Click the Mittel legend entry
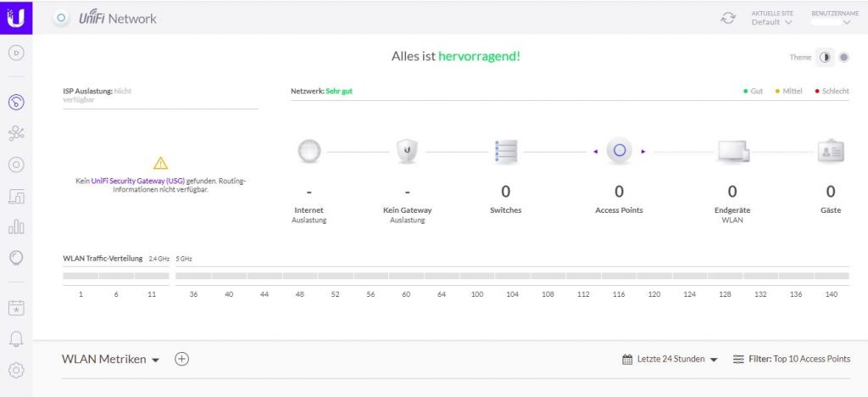The height and width of the screenshot is (397, 868). [x=788, y=92]
